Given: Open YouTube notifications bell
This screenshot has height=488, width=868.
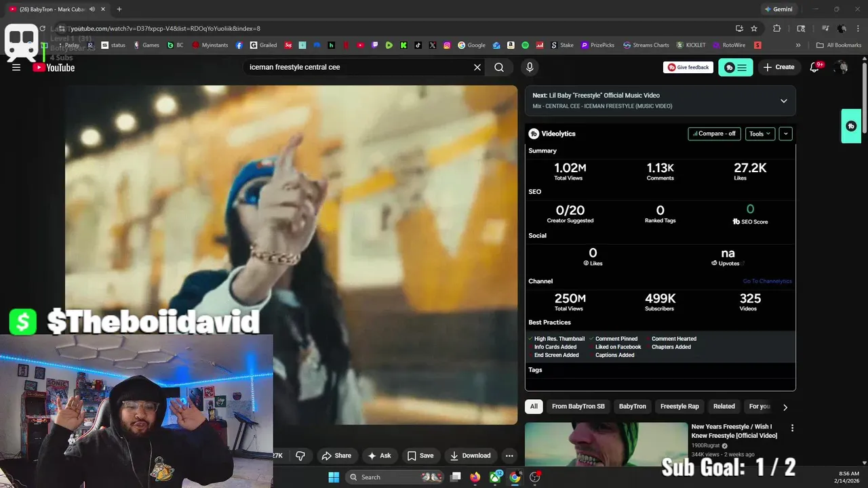Looking at the screenshot, I should pyautogui.click(x=816, y=67).
